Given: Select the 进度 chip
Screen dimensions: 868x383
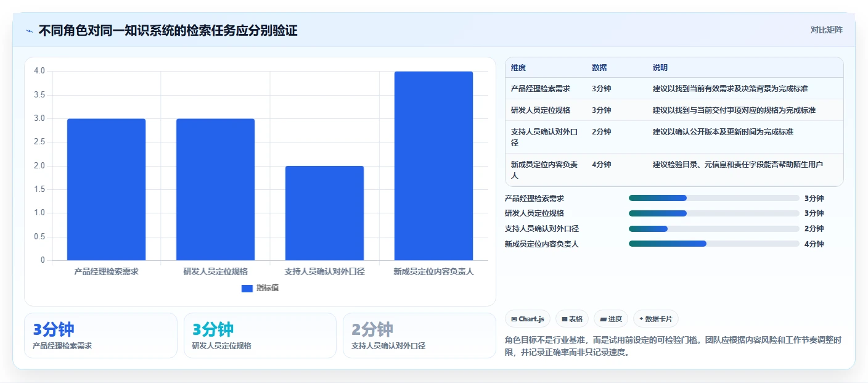Looking at the screenshot, I should [611, 319].
